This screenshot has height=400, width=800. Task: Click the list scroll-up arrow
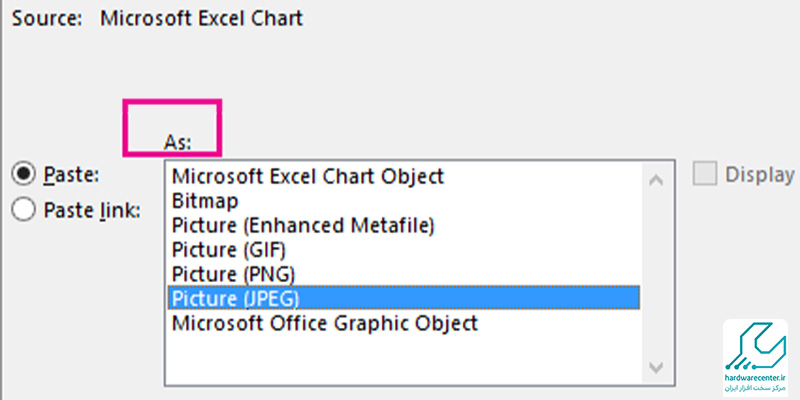pyautogui.click(x=656, y=180)
